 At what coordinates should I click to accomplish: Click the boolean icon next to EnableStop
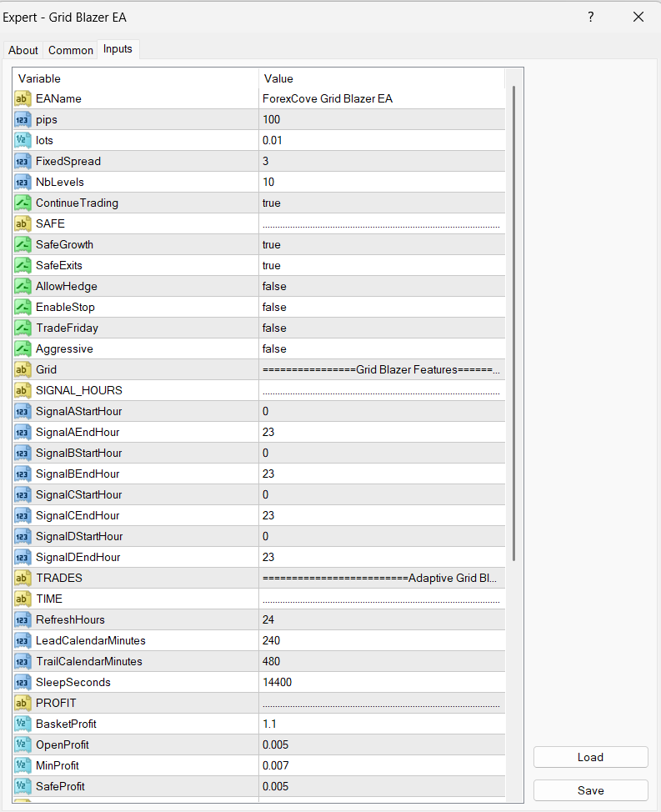click(x=23, y=307)
